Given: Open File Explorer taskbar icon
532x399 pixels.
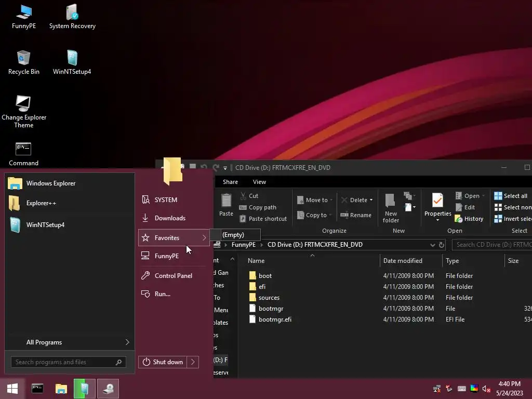Looking at the screenshot, I should coord(61,389).
